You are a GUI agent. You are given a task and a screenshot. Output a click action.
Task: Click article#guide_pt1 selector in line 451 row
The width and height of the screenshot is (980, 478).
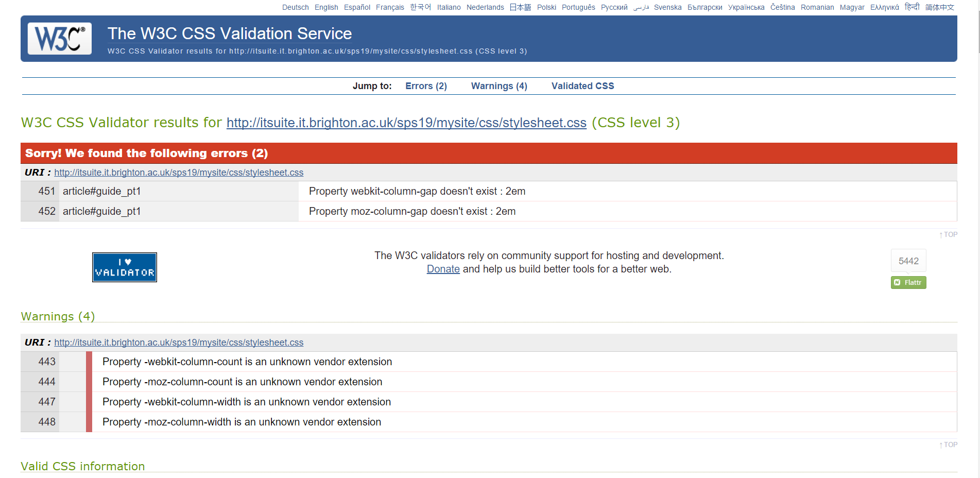[x=101, y=191]
